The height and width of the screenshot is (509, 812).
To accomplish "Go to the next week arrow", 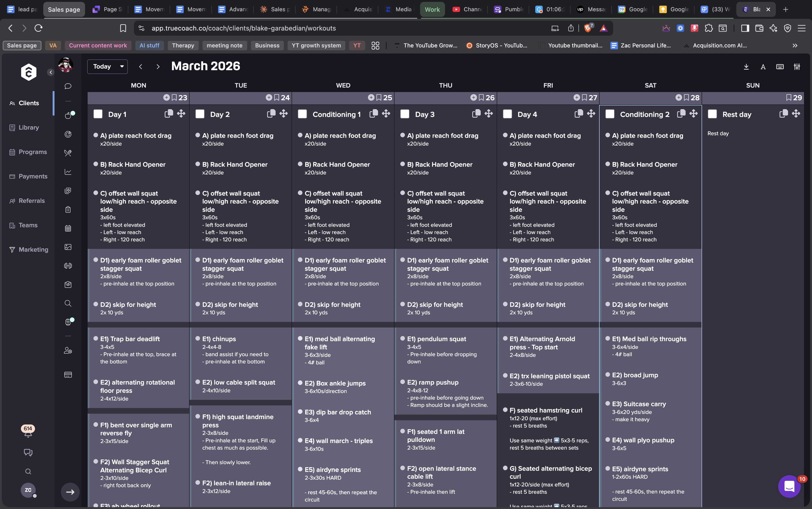I will [158, 67].
